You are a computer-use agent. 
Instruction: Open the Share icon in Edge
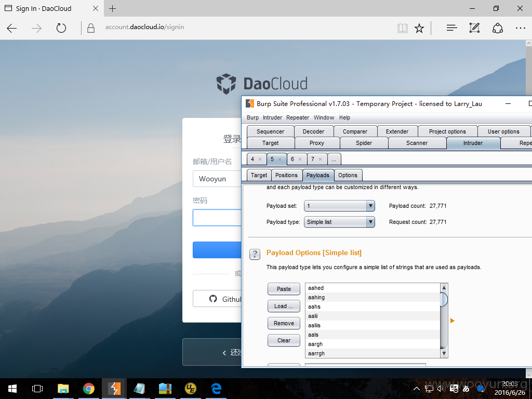tap(497, 28)
